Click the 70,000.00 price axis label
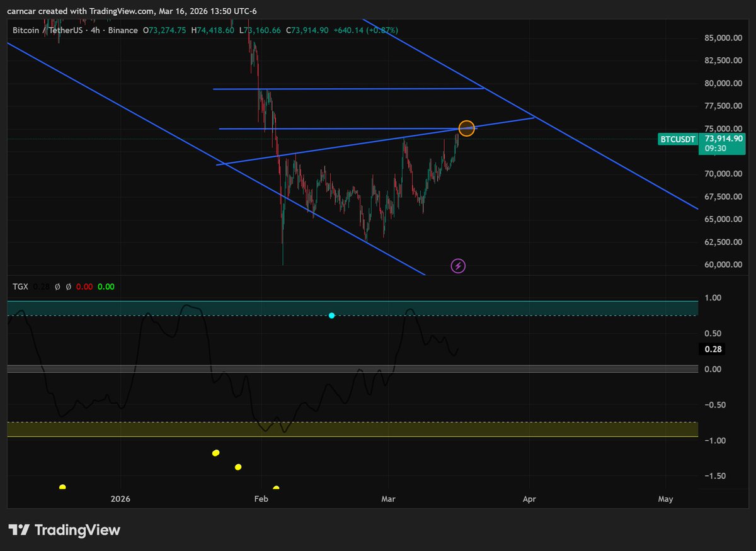Image resolution: width=756 pixels, height=551 pixels. pyautogui.click(x=724, y=174)
